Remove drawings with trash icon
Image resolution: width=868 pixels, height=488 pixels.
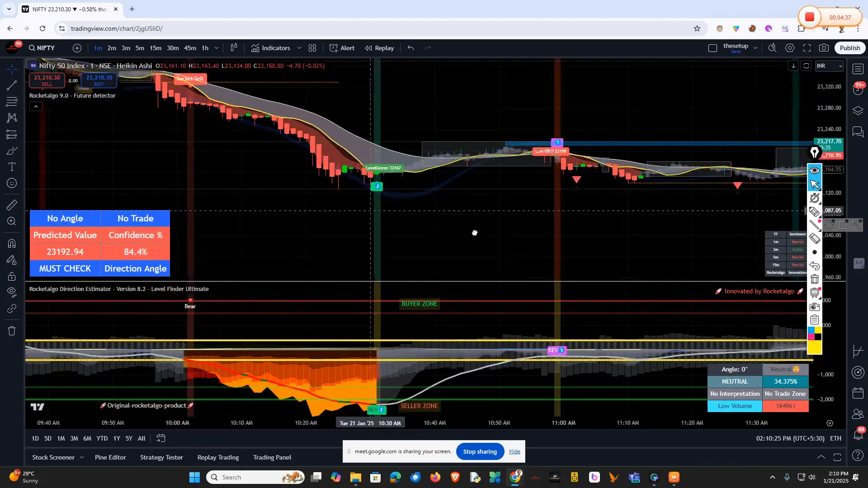(12, 331)
